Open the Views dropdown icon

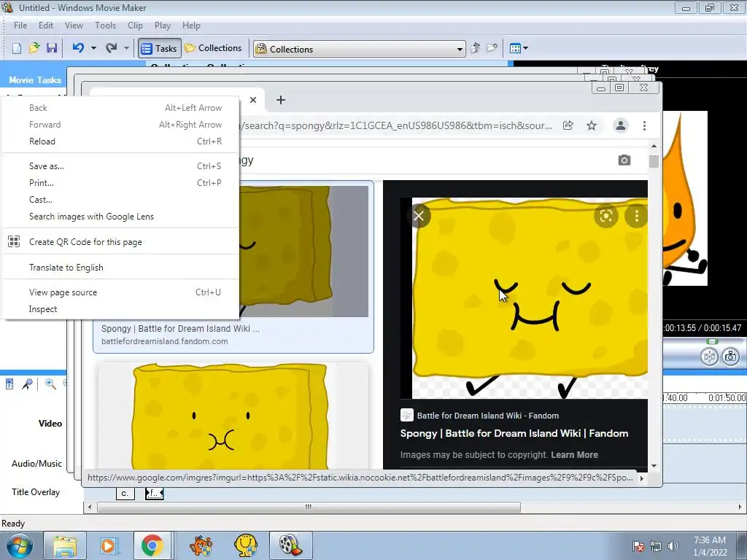[x=519, y=48]
